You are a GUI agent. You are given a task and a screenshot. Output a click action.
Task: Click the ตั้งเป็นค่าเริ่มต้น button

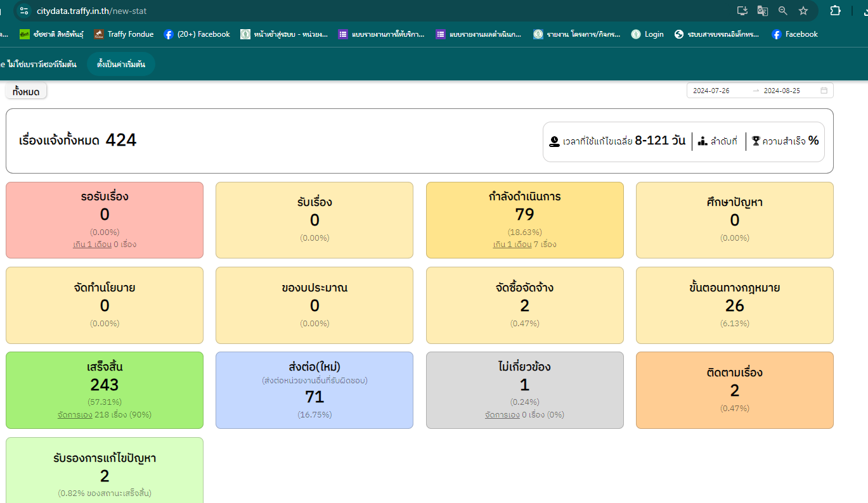click(121, 64)
